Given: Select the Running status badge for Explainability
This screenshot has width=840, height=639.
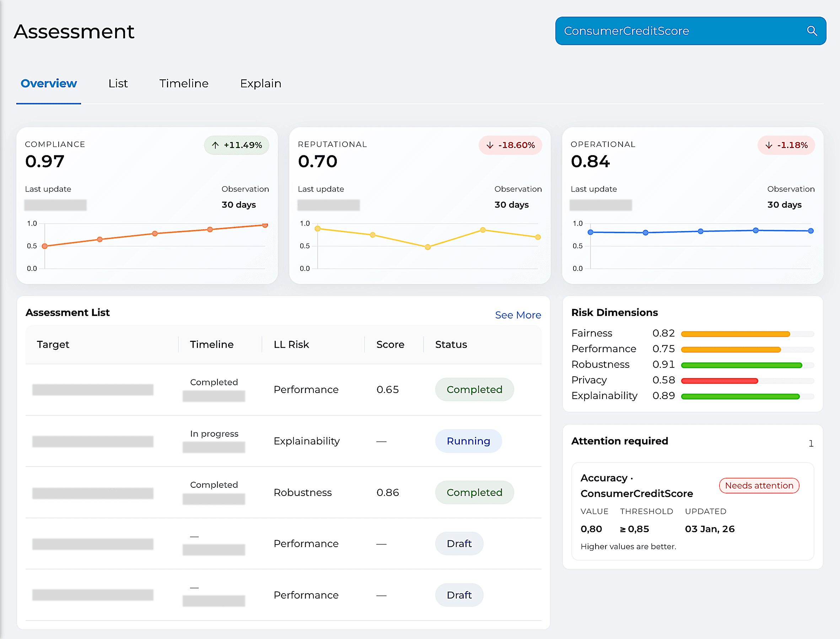Looking at the screenshot, I should tap(469, 441).
